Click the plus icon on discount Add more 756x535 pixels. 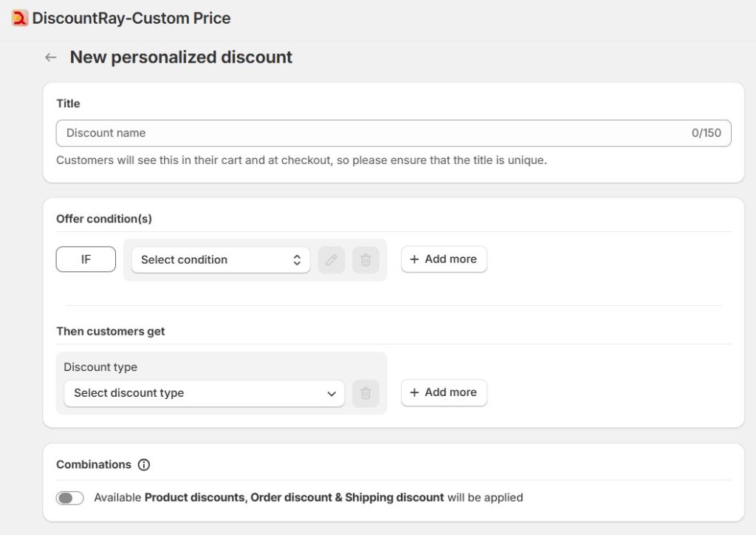pos(414,392)
